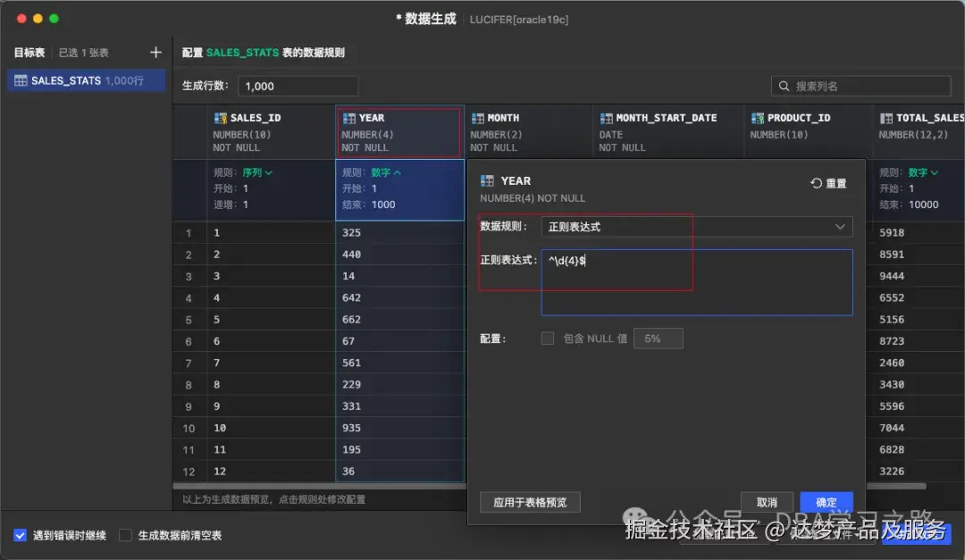Screen dimensions: 965x560
Task: Click the 应用于表格预览 button
Action: click(x=529, y=502)
